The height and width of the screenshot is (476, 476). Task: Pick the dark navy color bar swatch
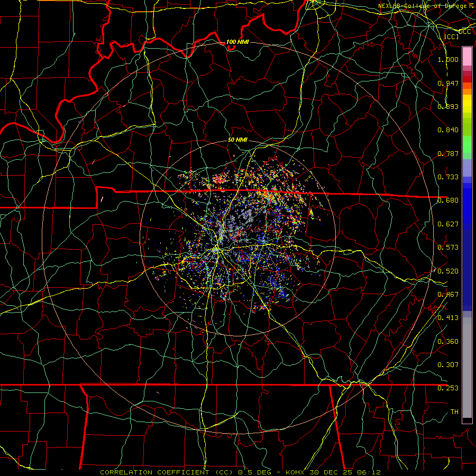coord(467,270)
